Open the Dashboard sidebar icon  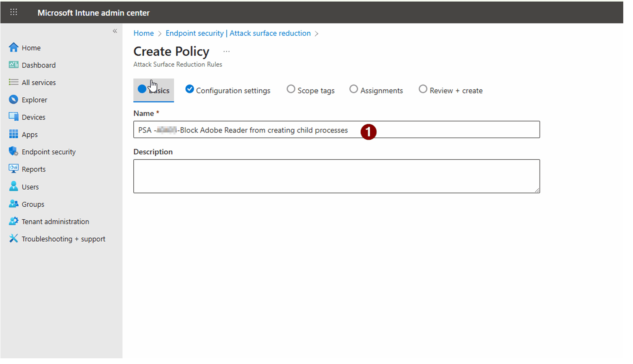(x=13, y=65)
